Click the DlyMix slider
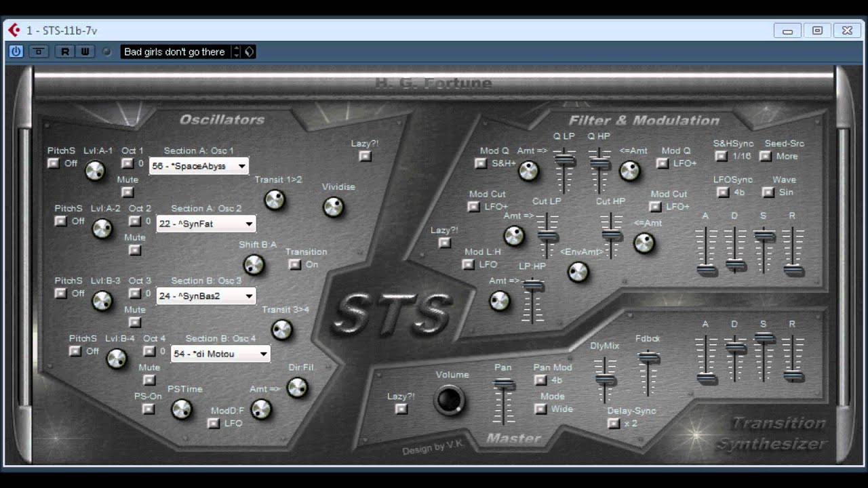 [604, 381]
